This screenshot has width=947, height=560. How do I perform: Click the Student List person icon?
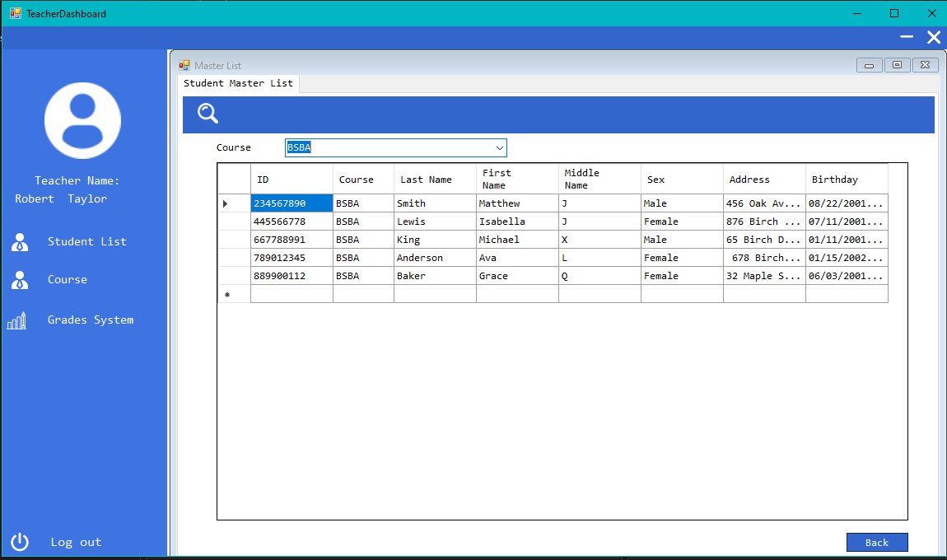click(x=20, y=241)
